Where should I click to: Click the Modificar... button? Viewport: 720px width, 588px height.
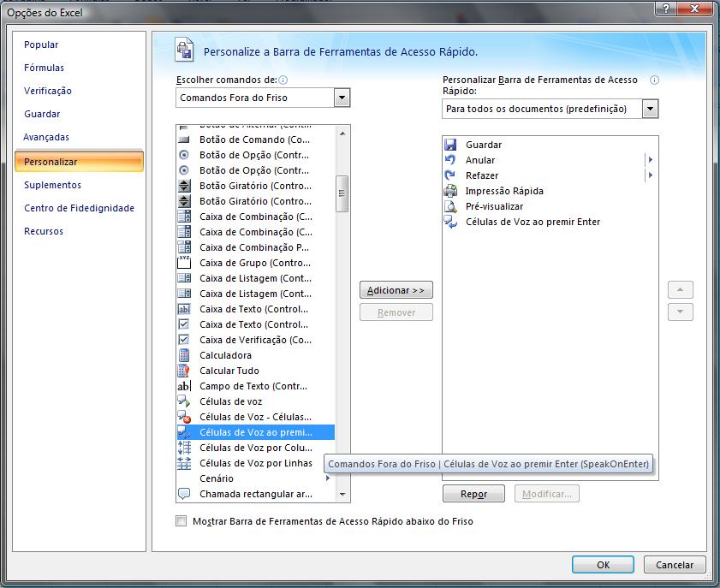click(546, 494)
